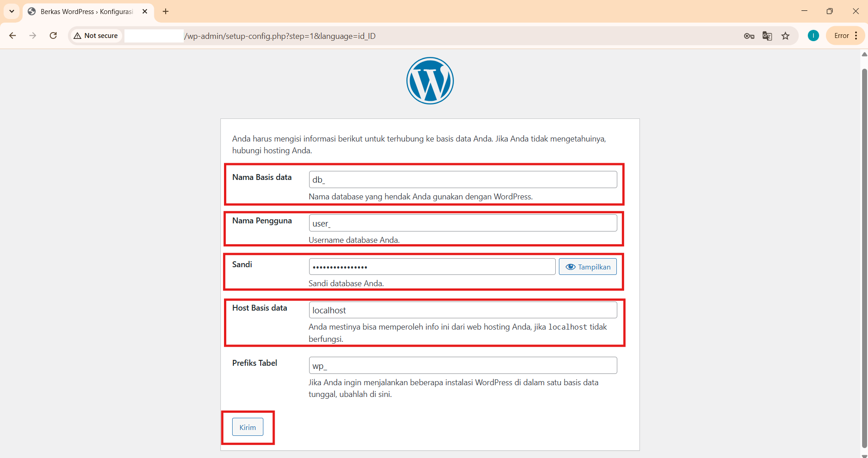
Task: Navigate forward in the browser
Action: coord(33,36)
